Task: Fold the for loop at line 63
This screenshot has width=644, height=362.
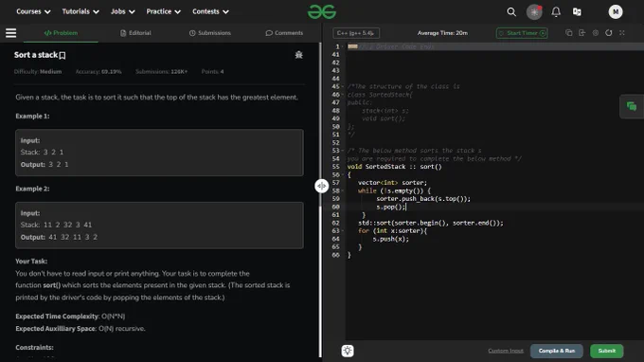Action: coord(343,231)
